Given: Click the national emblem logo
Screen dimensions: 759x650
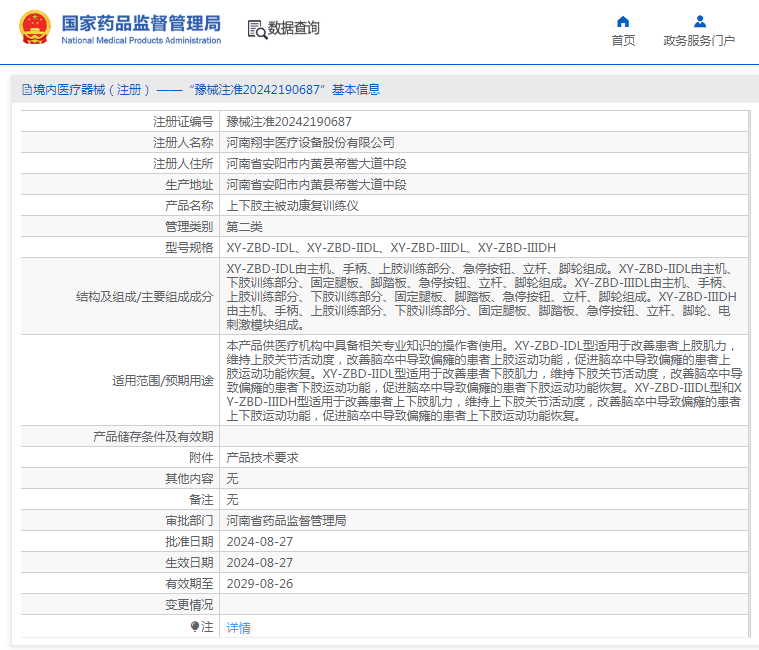Looking at the screenshot, I should click(x=35, y=28).
